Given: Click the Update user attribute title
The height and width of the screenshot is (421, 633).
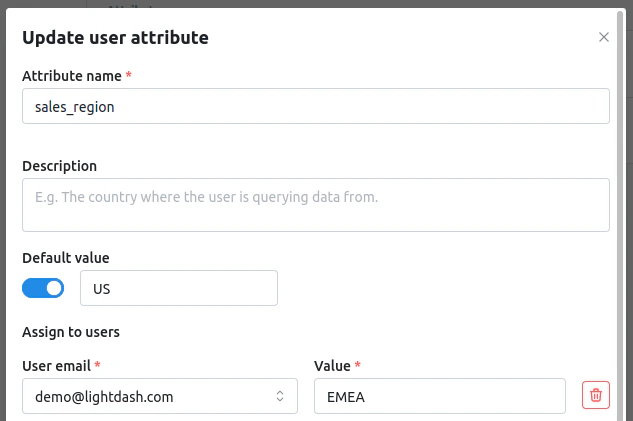Looking at the screenshot, I should 115,38.
